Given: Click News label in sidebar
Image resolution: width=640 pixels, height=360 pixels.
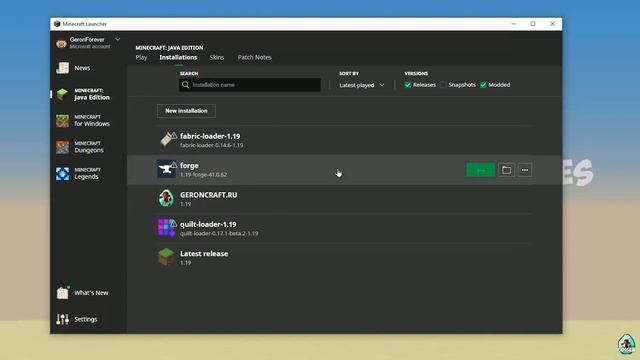Looking at the screenshot, I should pyautogui.click(x=82, y=68).
